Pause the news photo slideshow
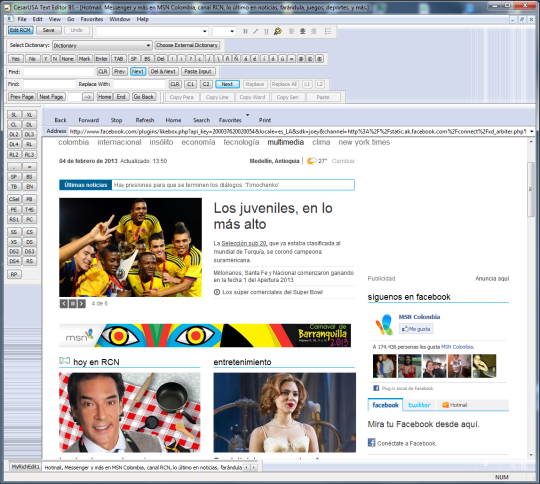 (x=73, y=303)
